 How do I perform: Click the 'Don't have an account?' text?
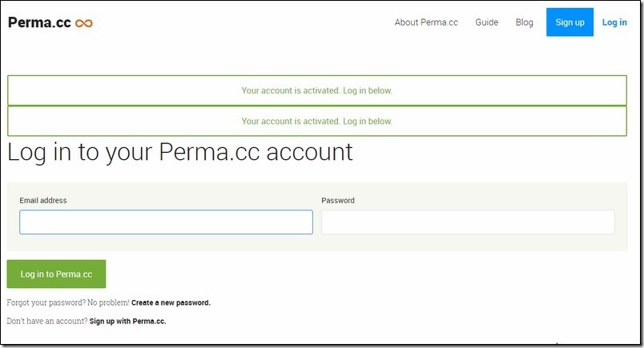(46, 322)
